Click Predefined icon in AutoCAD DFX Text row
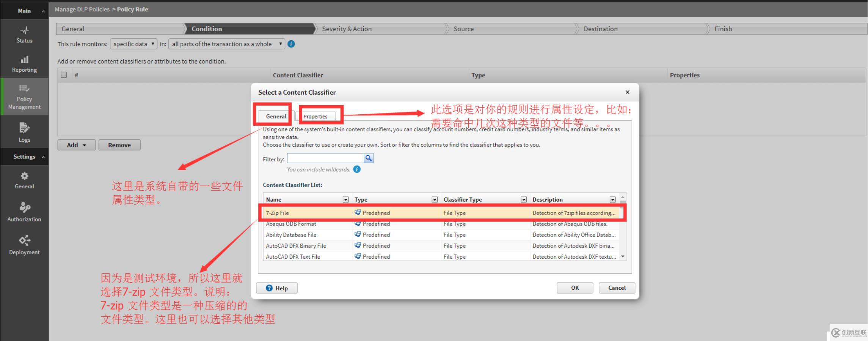 point(358,257)
